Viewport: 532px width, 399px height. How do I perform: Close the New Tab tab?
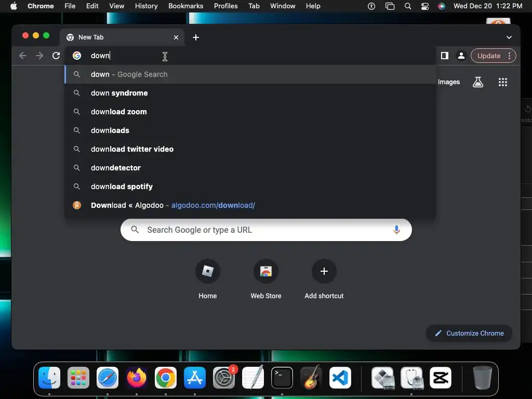[x=176, y=37]
